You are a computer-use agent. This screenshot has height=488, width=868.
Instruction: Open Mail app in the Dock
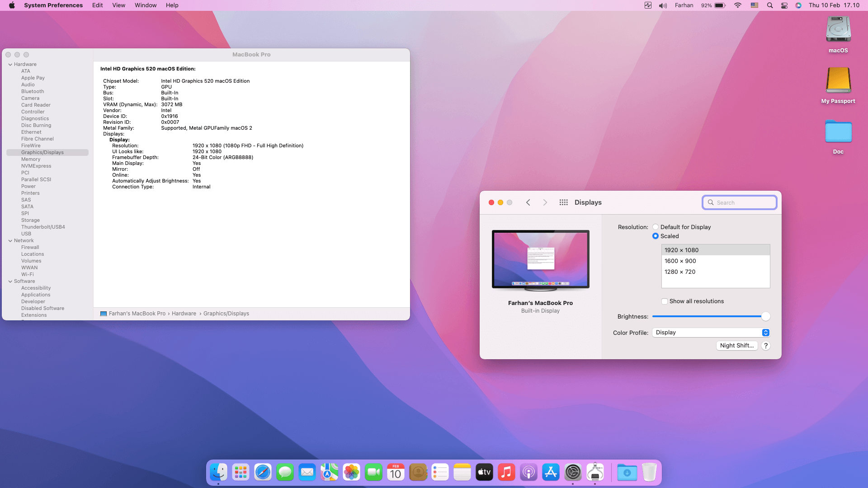(307, 473)
